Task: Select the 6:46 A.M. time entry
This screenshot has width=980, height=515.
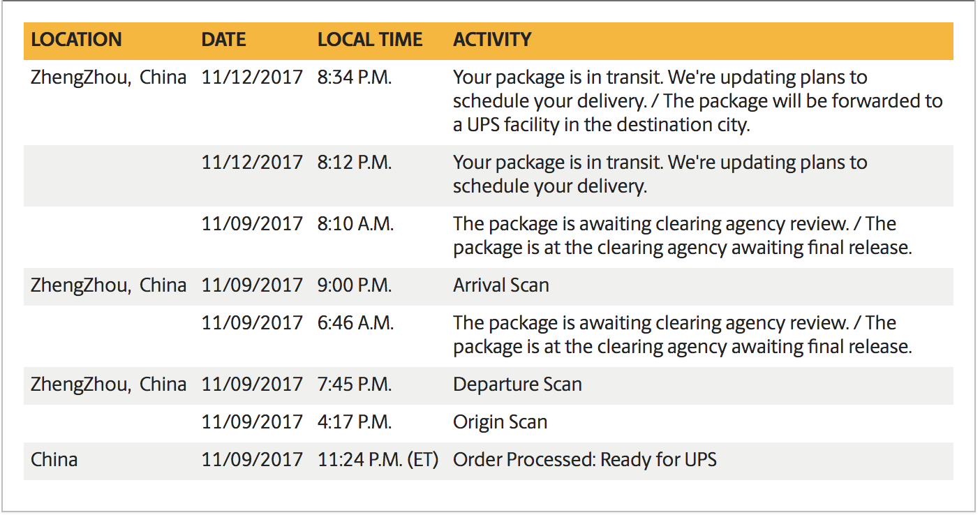Action: point(355,323)
